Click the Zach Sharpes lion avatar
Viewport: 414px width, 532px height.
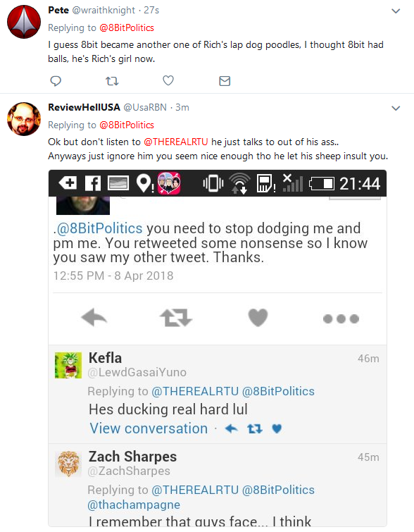coord(68,464)
